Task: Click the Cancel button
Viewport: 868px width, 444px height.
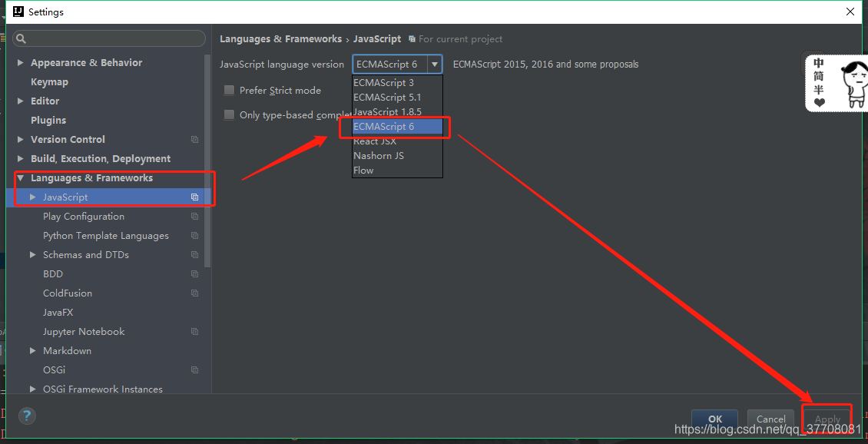Action: pos(770,419)
